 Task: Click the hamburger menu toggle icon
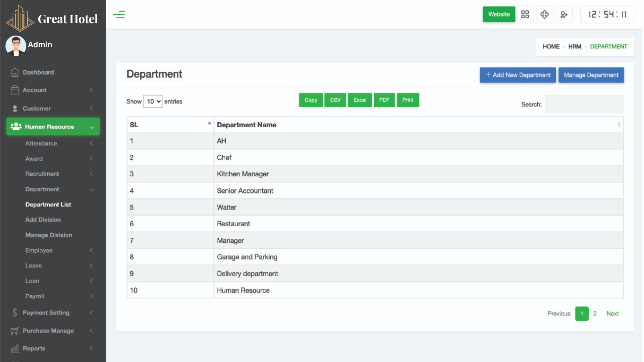click(119, 14)
